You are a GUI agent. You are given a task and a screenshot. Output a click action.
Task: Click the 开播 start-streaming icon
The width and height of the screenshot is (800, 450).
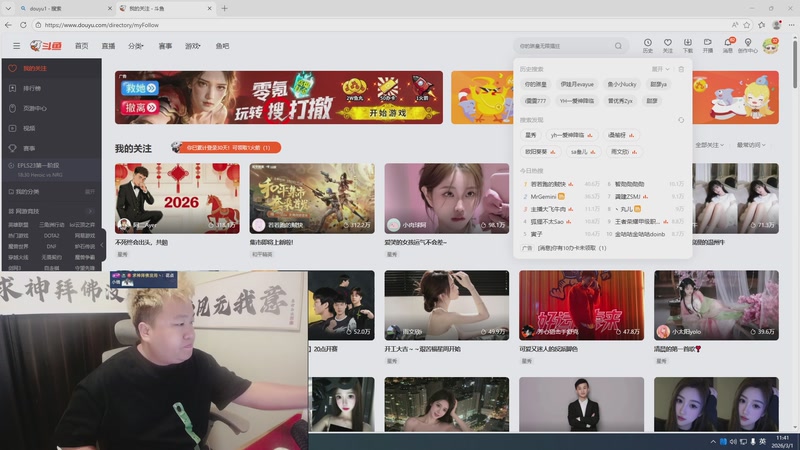[708, 45]
